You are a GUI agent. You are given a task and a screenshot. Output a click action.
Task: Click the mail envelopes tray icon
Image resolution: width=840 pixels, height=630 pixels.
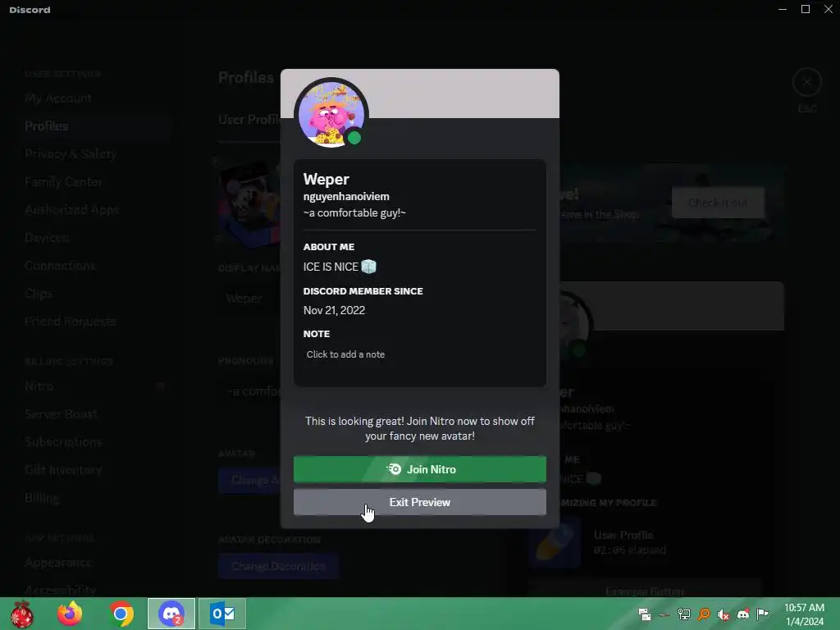pyautogui.click(x=645, y=614)
